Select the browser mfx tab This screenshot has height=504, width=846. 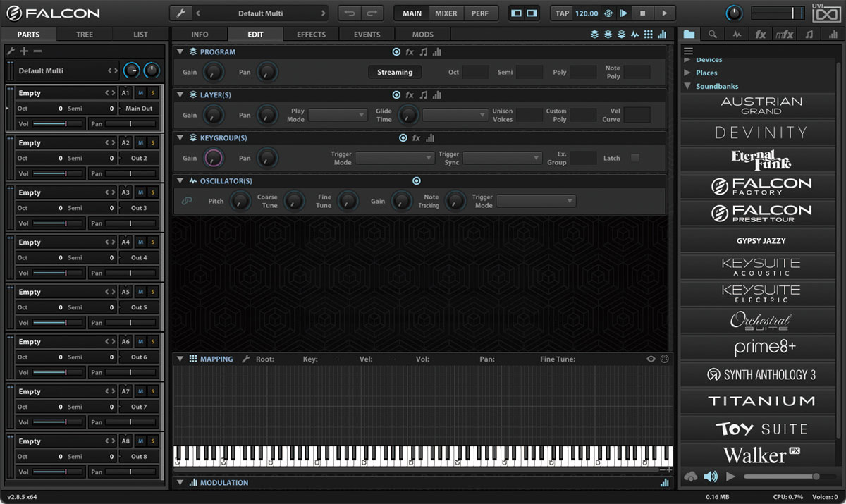pos(784,34)
